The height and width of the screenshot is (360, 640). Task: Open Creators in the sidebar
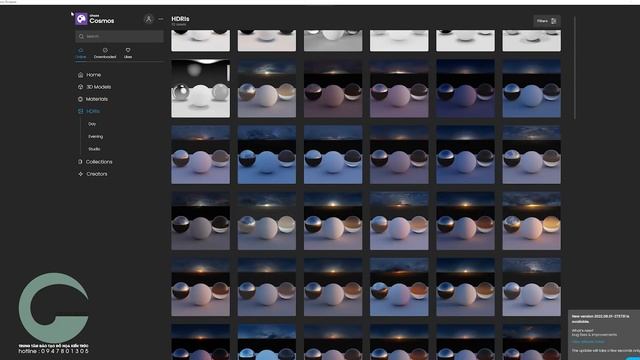(x=93, y=174)
